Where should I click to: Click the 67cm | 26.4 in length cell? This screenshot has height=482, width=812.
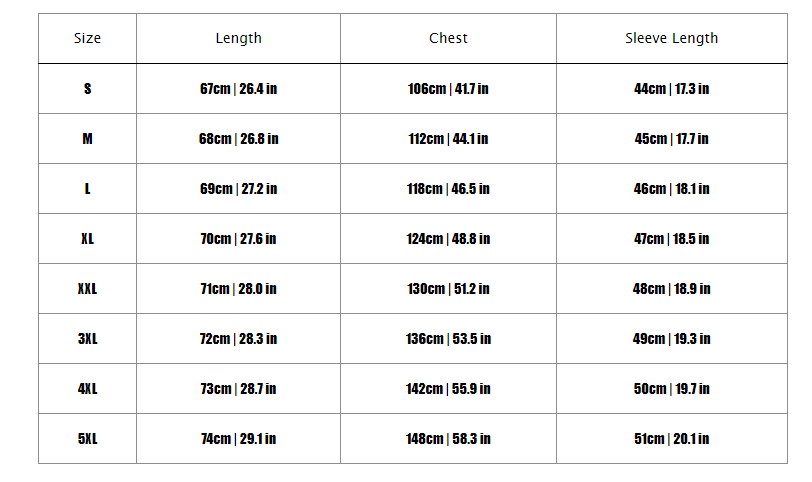(238, 89)
